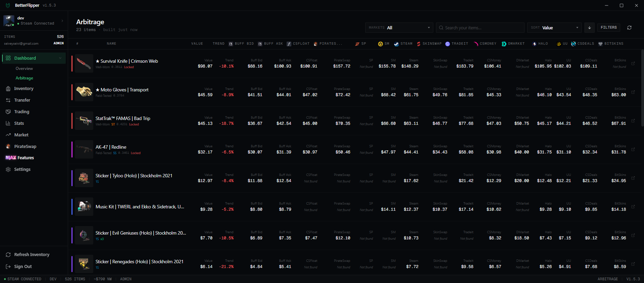The width and height of the screenshot is (644, 283).
Task: Click the CSMONEY column header
Action: pyautogui.click(x=485, y=44)
